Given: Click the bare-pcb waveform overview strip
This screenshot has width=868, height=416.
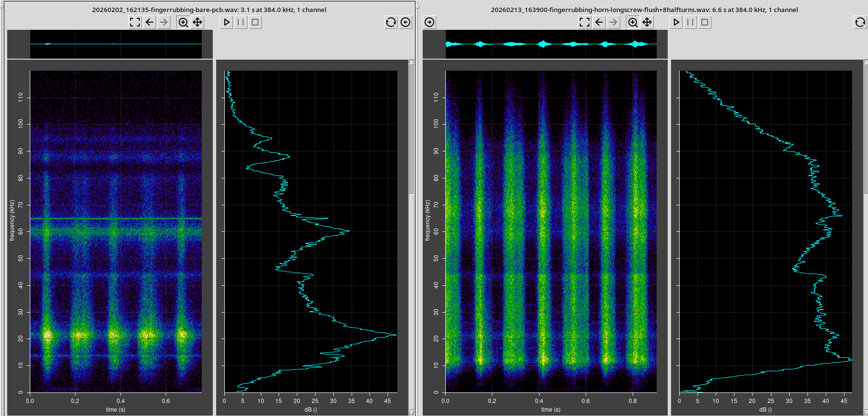Looking at the screenshot, I should point(115,44).
